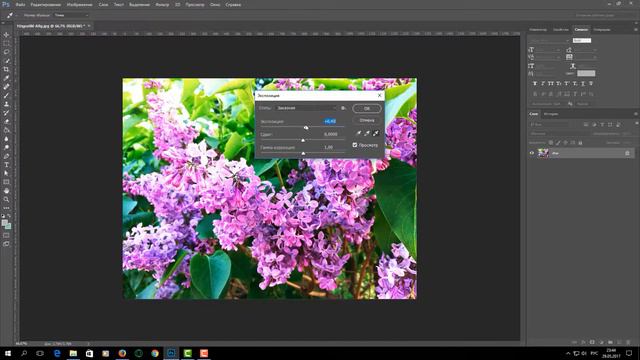
Task: Select the Hand tool
Action: 6,191
